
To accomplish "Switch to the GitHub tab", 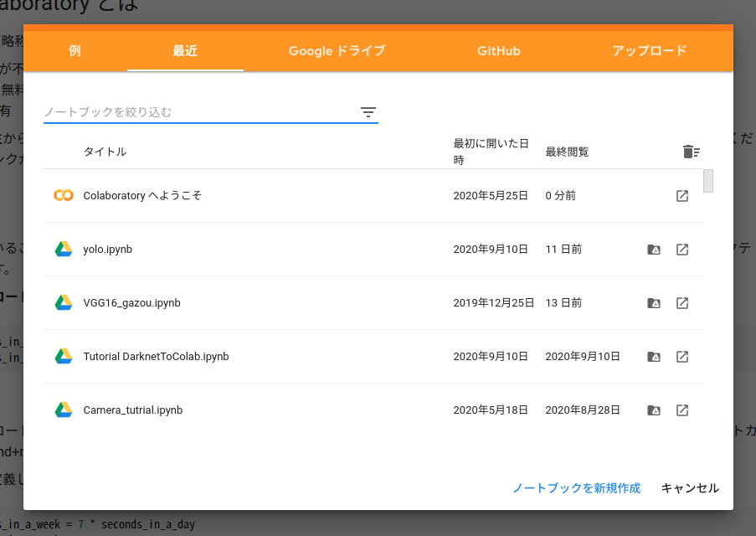I will tap(498, 50).
